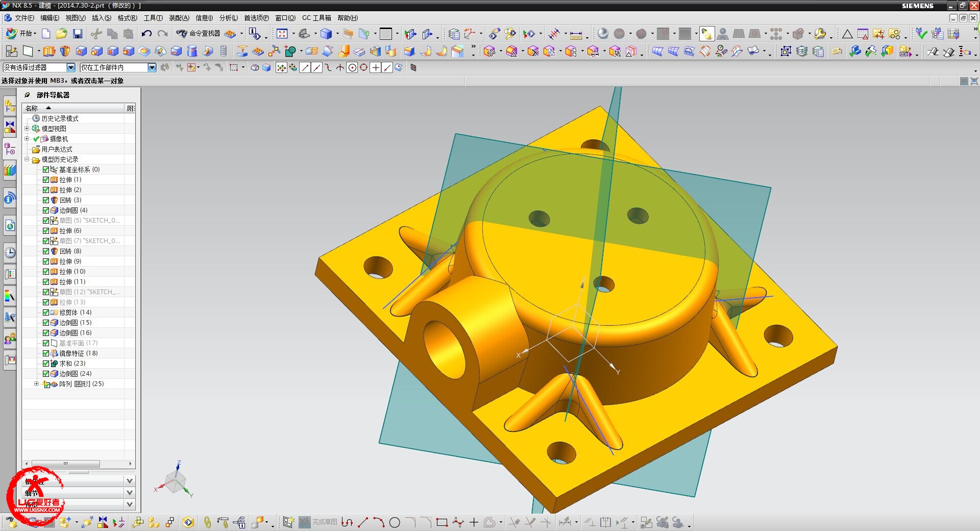The width and height of the screenshot is (980, 531).
Task: Expand the 阵列 [圆形] (25) node
Action: tap(36, 383)
